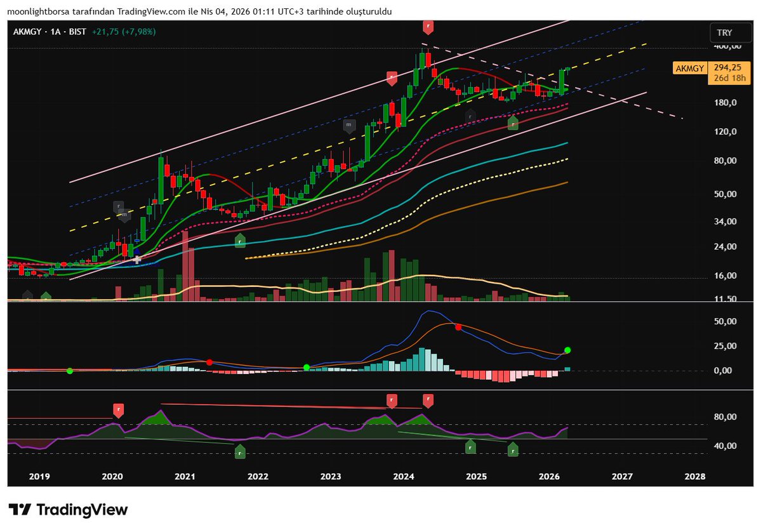
Task: Click the 2024 time axis label
Action: (x=403, y=476)
